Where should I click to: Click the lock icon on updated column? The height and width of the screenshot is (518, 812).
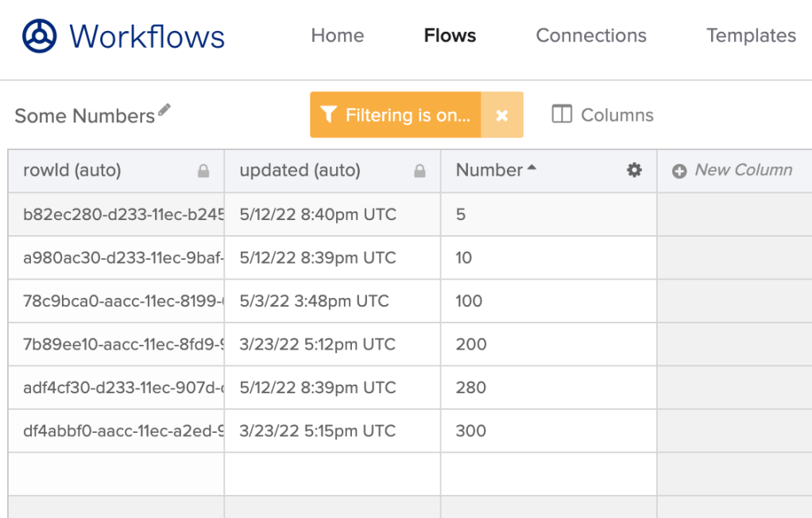[x=420, y=171]
